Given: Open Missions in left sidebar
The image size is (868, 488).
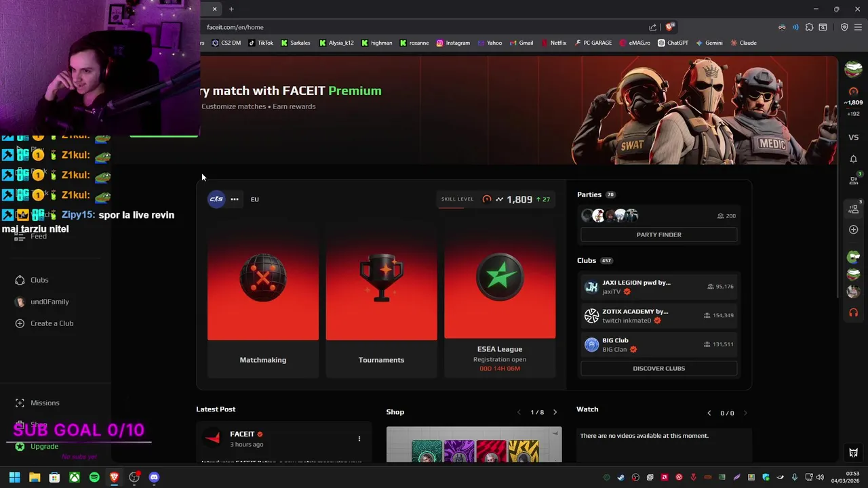Looking at the screenshot, I should coord(37,403).
